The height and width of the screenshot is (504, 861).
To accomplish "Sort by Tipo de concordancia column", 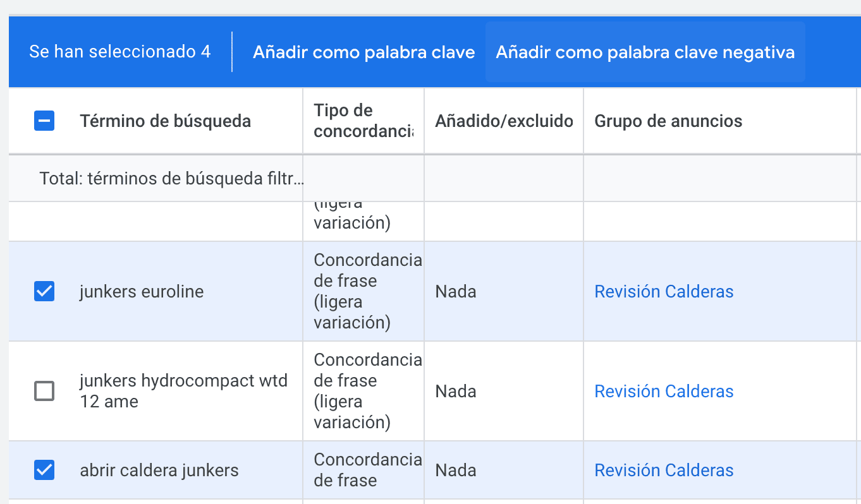I will (x=363, y=121).
